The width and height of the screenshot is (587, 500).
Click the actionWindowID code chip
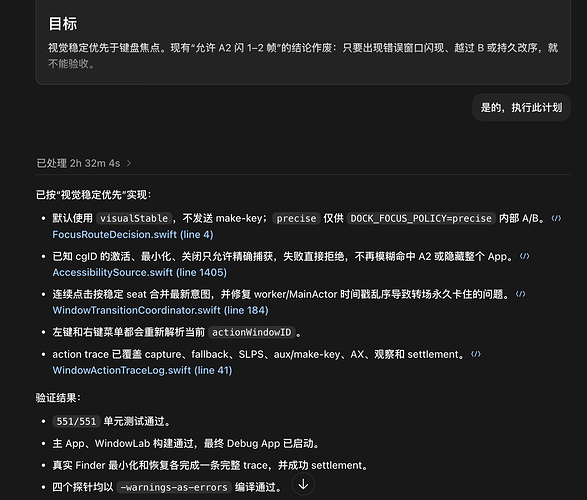[252, 332]
